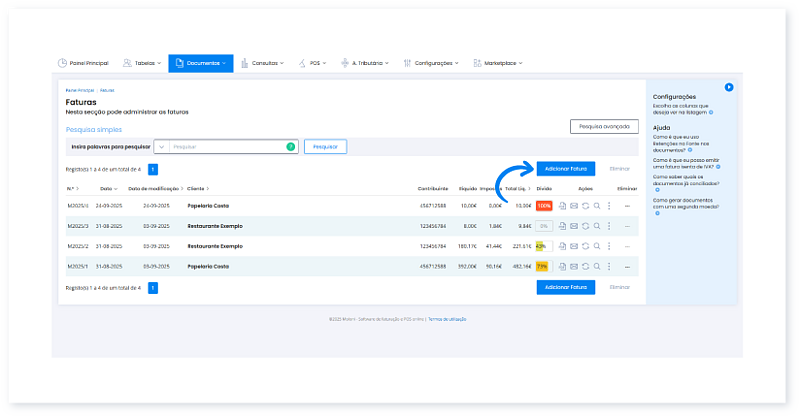The width and height of the screenshot is (800, 417).
Task: Preview invoice M2025/1 with magnifier icon
Action: [x=597, y=266]
